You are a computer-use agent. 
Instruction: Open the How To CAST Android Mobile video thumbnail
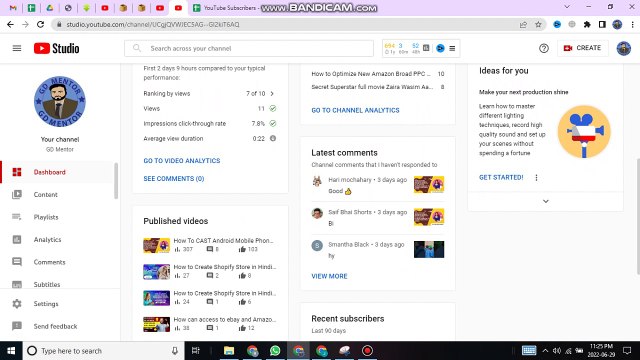coord(156,245)
